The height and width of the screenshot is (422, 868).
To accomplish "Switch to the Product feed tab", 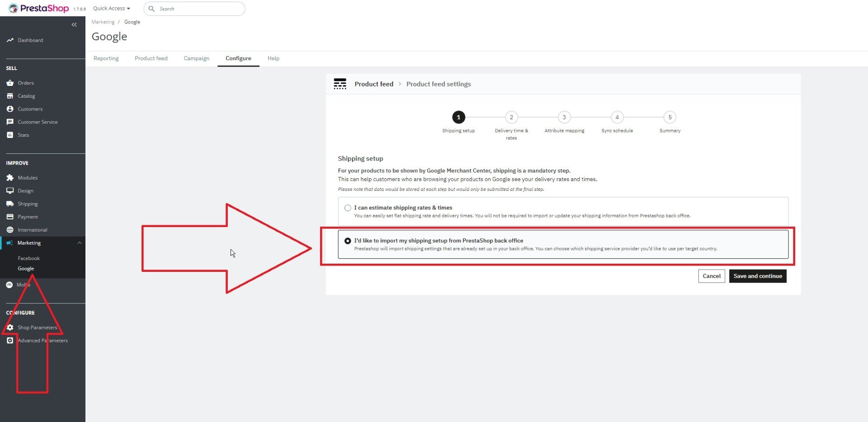I will (x=151, y=58).
